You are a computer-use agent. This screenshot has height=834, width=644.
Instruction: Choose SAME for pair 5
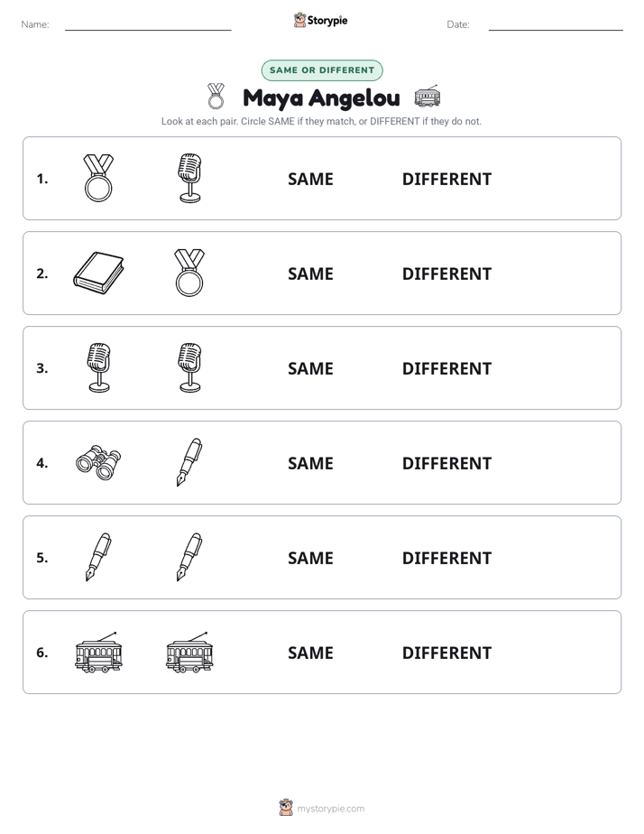(310, 558)
